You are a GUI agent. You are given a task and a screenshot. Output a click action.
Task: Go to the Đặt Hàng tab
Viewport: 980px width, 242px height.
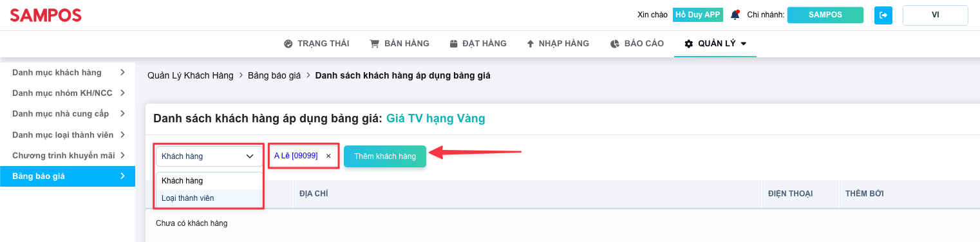478,44
